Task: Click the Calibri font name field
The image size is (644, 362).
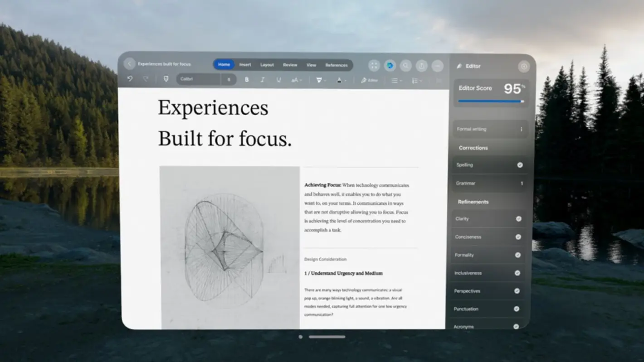Action: pyautogui.click(x=197, y=79)
